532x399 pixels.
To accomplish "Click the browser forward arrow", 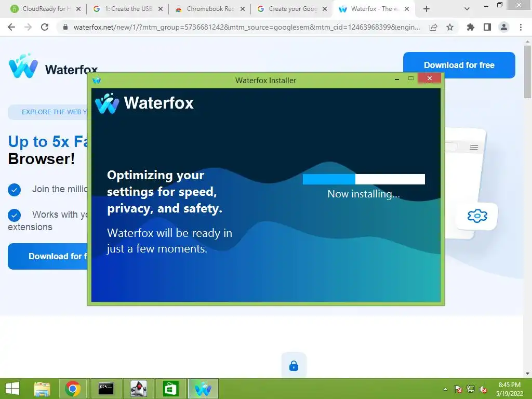I will tap(28, 27).
